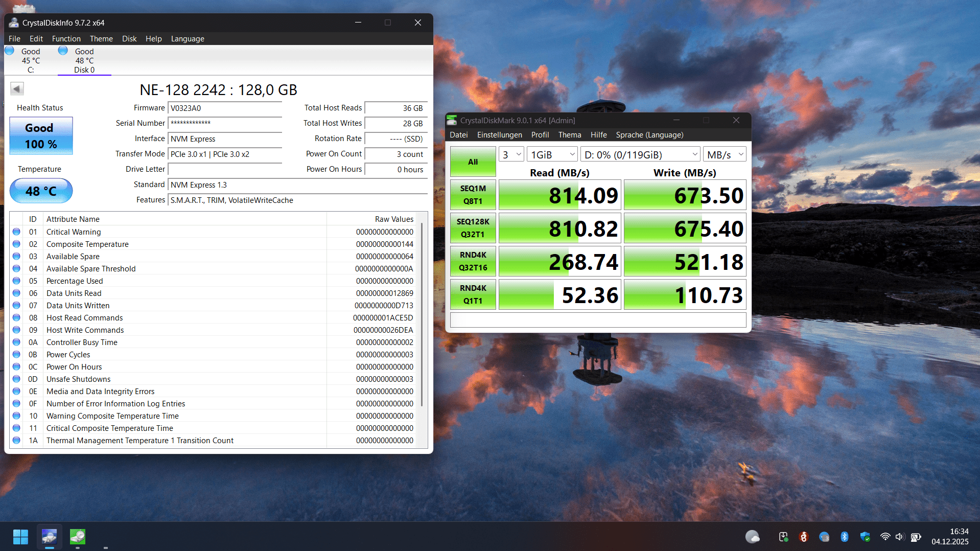Screen dimensions: 980x551
Task: Click the masked Serial Number field
Action: [x=225, y=123]
